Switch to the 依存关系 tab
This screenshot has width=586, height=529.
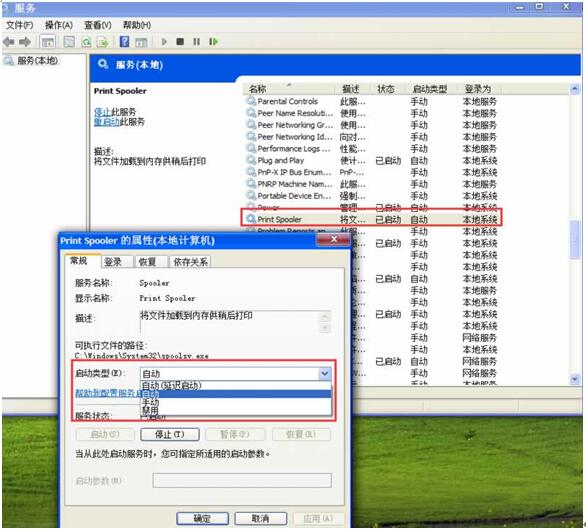pyautogui.click(x=190, y=262)
